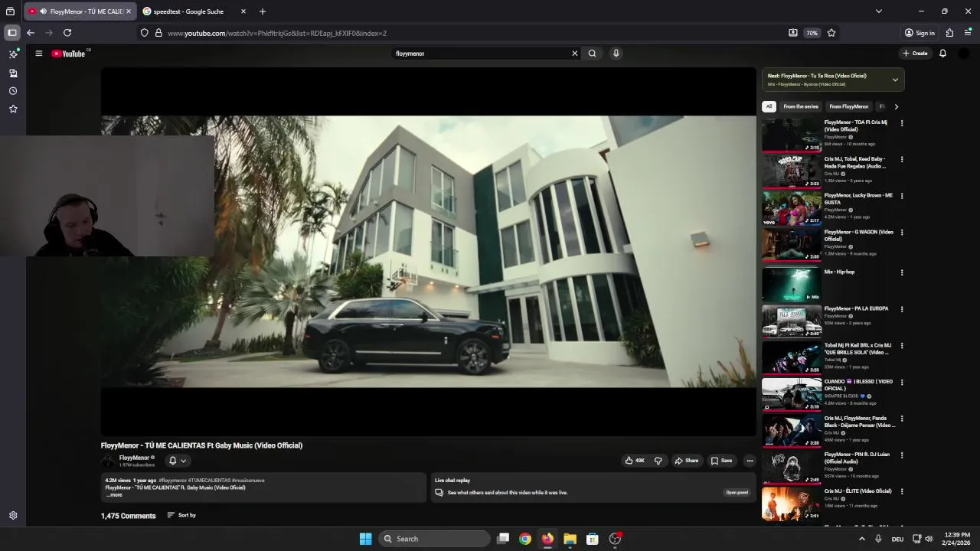Click the Sign in button
The width and height of the screenshot is (980, 551).
(920, 33)
